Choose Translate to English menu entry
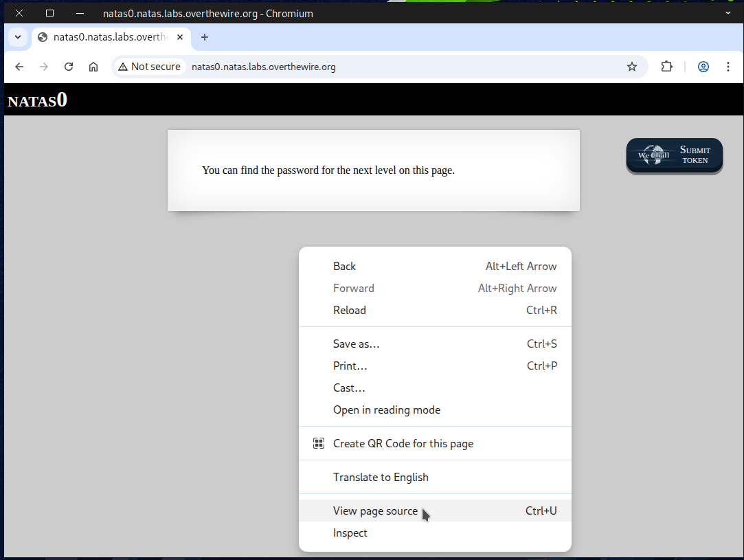 click(x=381, y=477)
